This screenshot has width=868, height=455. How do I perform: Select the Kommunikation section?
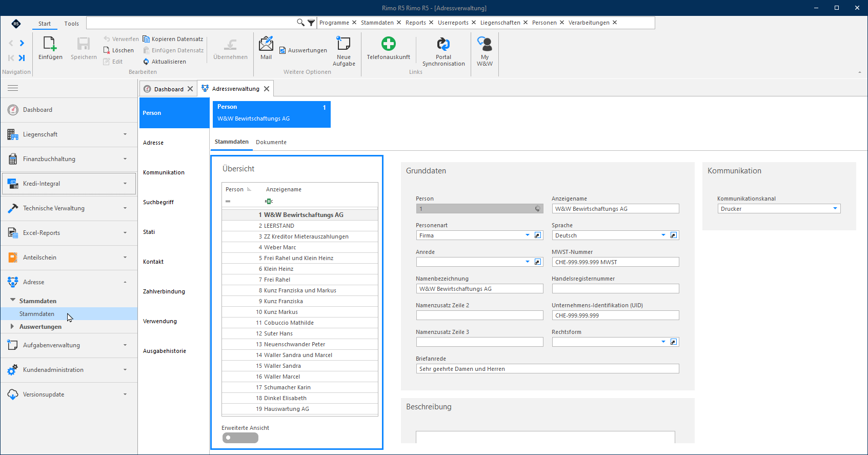click(174, 172)
